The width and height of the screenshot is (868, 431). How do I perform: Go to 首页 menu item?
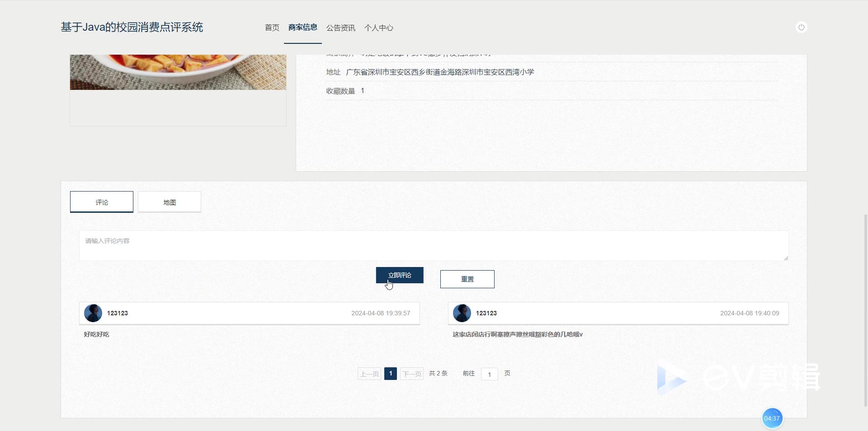[x=272, y=28]
